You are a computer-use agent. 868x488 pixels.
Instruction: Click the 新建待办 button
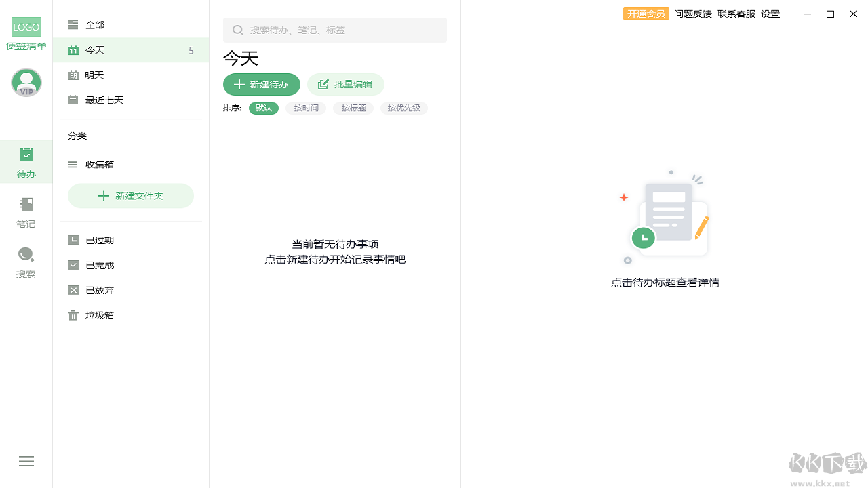coord(262,84)
